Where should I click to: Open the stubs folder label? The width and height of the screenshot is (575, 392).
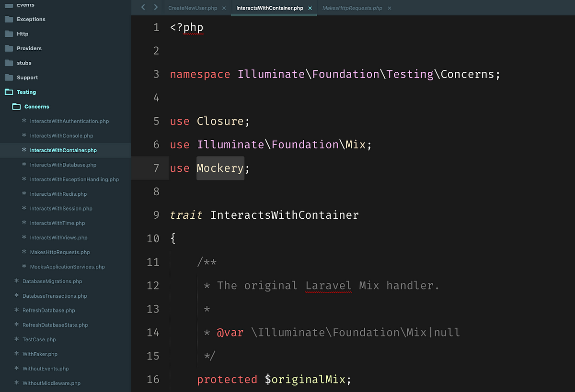[24, 63]
